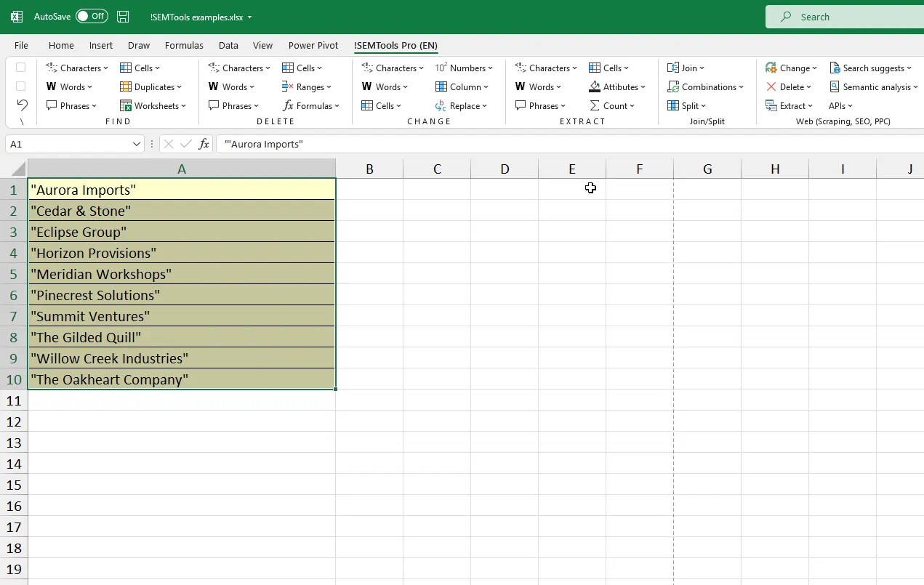The width and height of the screenshot is (924, 585).
Task: Open Characters dropdown in DELETE group
Action: 239,68
